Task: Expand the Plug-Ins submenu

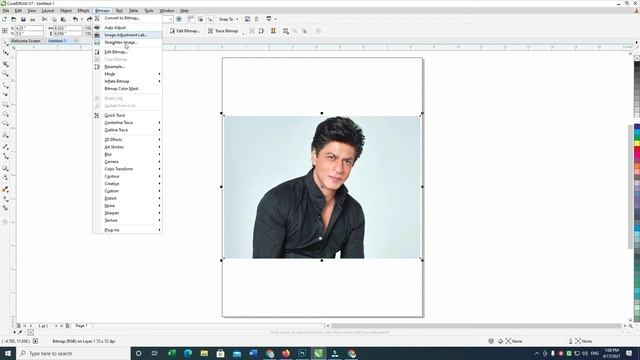Action: [x=127, y=230]
